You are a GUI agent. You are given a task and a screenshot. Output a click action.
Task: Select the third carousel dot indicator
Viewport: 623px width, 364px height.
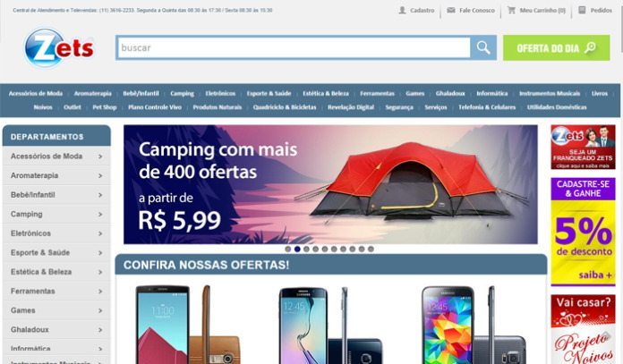306,249
